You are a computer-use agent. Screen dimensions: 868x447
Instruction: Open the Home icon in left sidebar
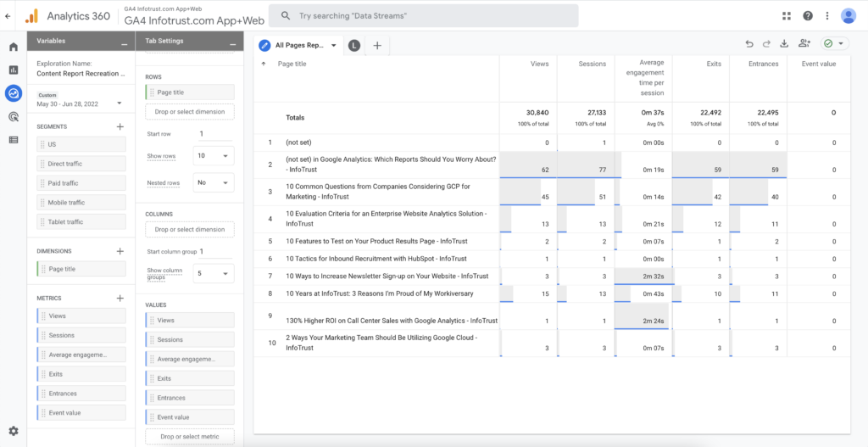(13, 47)
